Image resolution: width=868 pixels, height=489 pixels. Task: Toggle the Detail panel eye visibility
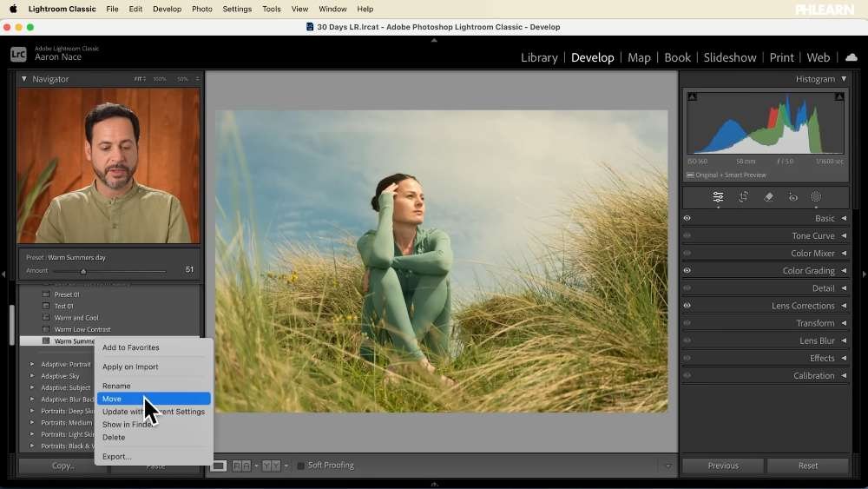point(687,288)
